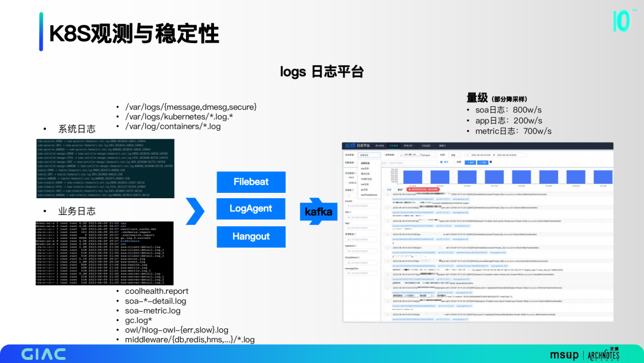644x363 pixels.
Task: Collapse the first log entry row
Action: [x=388, y=195]
